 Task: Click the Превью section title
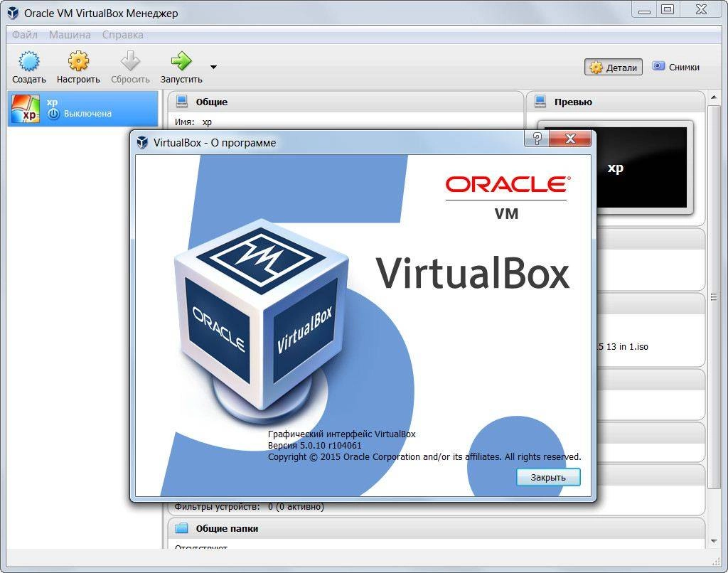(x=573, y=102)
